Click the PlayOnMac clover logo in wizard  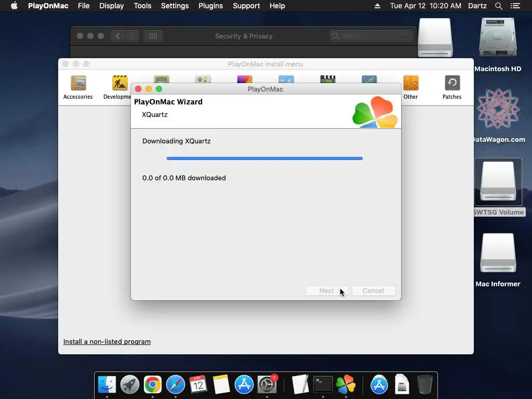[x=375, y=112]
